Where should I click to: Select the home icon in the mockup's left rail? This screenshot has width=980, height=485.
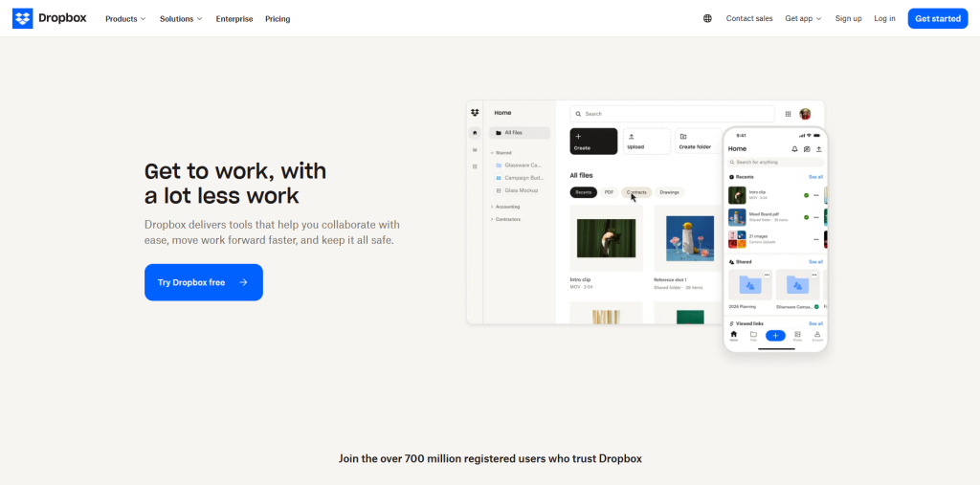[x=475, y=133]
